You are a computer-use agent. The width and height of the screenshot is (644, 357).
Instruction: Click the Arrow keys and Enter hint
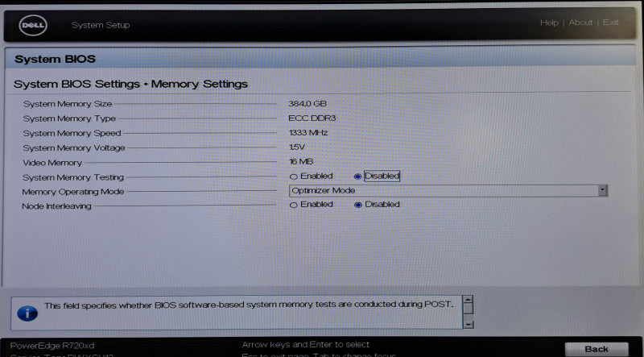tap(306, 345)
